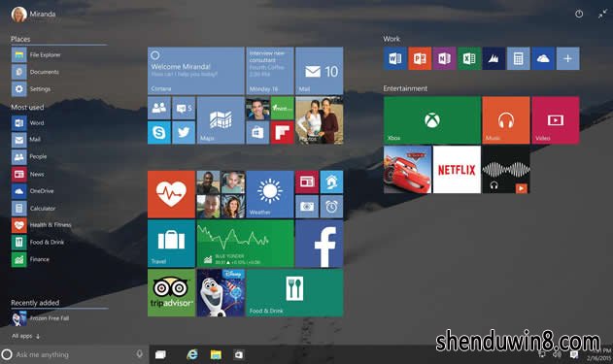Open File Explorer under Places
This screenshot has width=613, height=364.
[36, 55]
